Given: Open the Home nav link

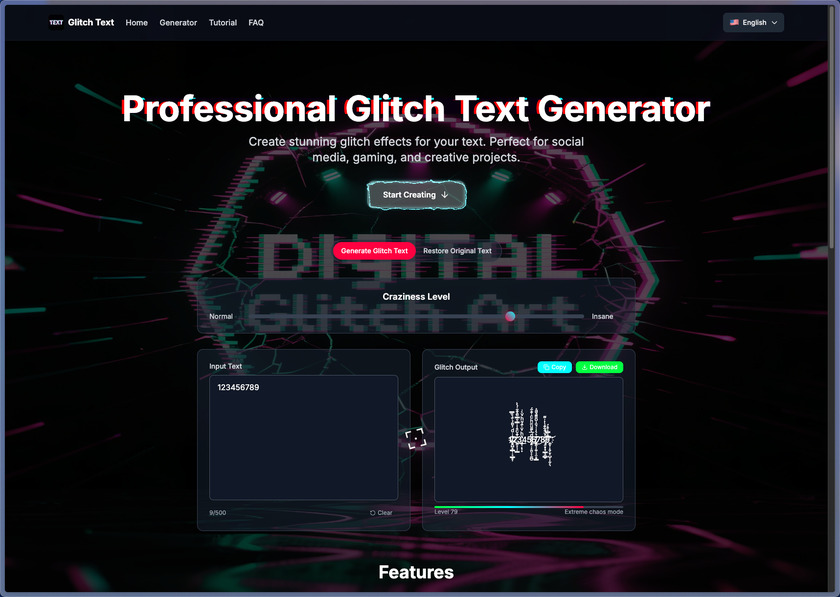Looking at the screenshot, I should pyautogui.click(x=137, y=23).
